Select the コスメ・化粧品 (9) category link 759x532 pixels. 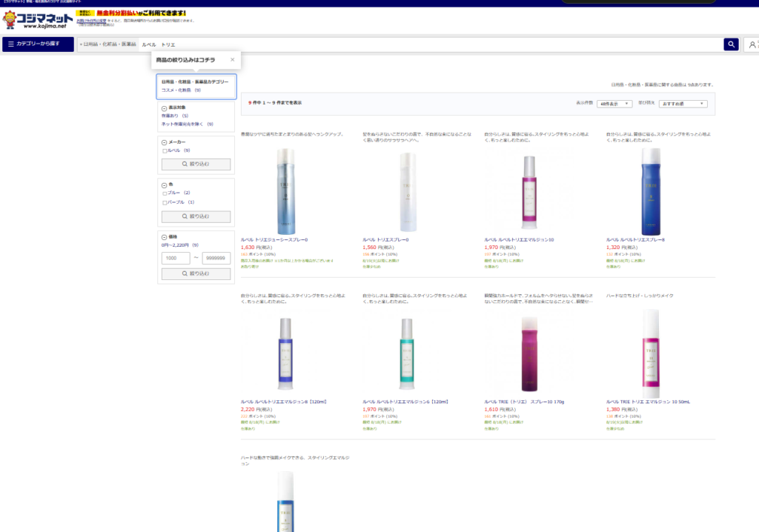181,90
